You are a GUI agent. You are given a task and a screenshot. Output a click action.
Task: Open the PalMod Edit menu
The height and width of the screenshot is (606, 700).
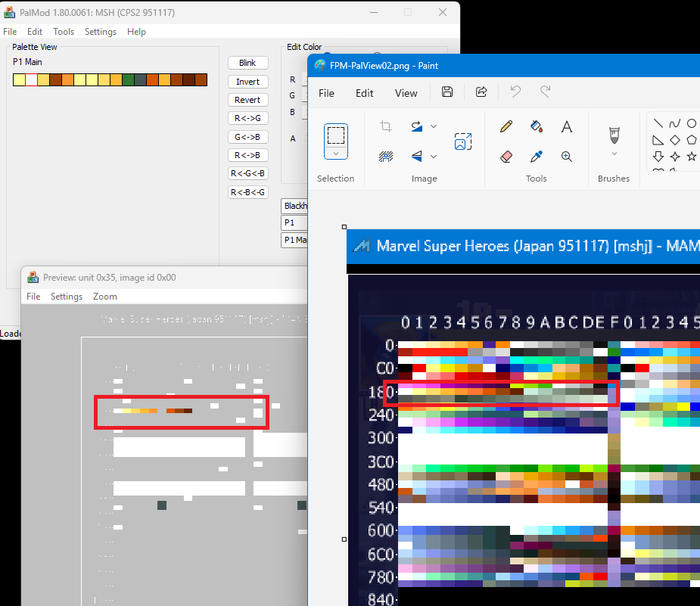point(34,32)
